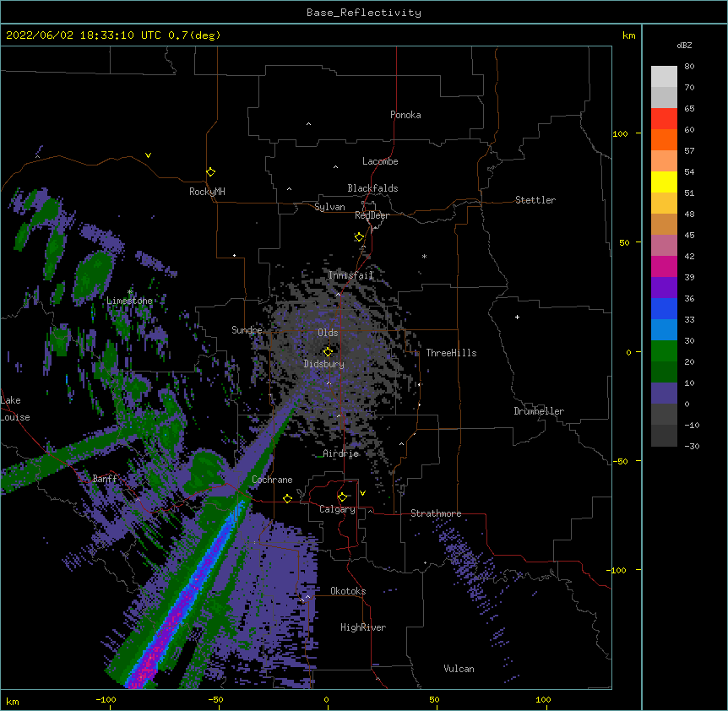Viewport: 728px width, 711px height.
Task: Pick the light blue 30-33 dBZ legend swatch
Action: coord(664,329)
